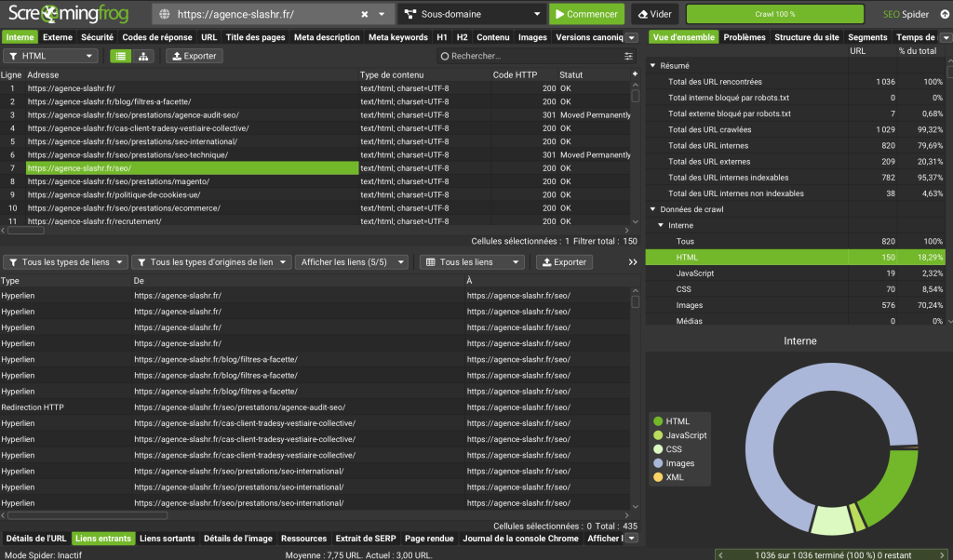Switch to tree structure view icon
This screenshot has height=560, width=953.
pyautogui.click(x=143, y=56)
